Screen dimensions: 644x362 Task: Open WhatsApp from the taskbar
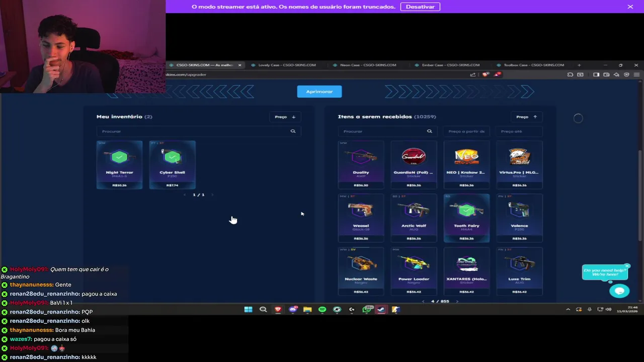(367, 309)
